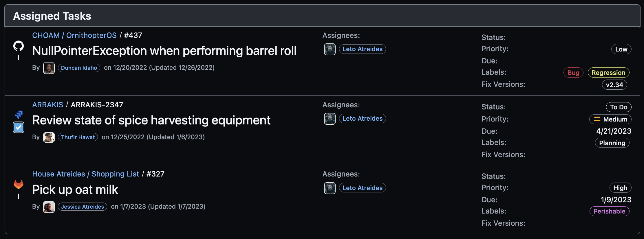This screenshot has height=239, width=644.
Task: Toggle the blue task checkbox icon for ARRAKIS-2347
Action: [x=19, y=127]
